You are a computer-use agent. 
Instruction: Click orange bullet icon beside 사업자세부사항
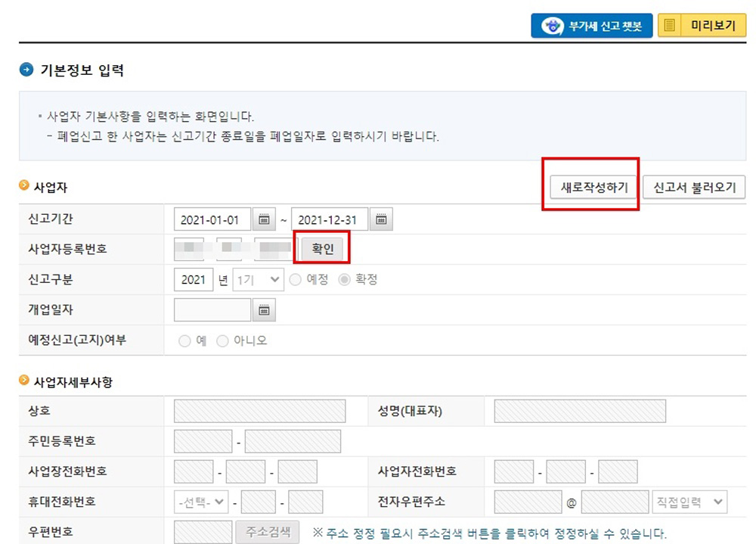pos(23,381)
